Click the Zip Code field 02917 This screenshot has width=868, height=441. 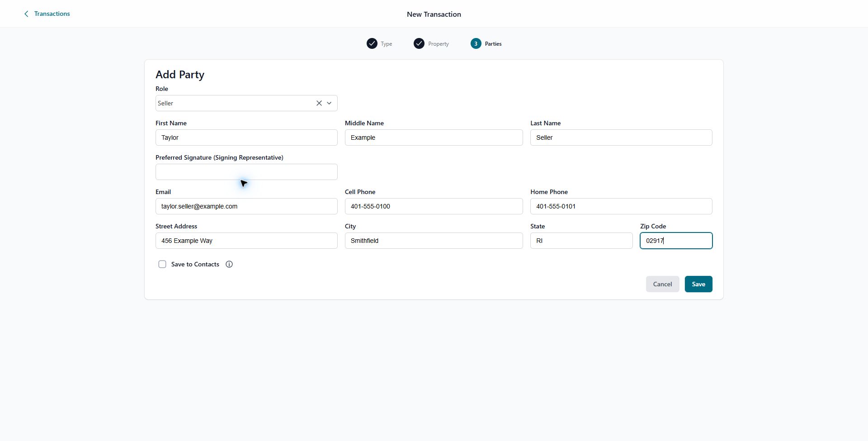(x=676, y=241)
